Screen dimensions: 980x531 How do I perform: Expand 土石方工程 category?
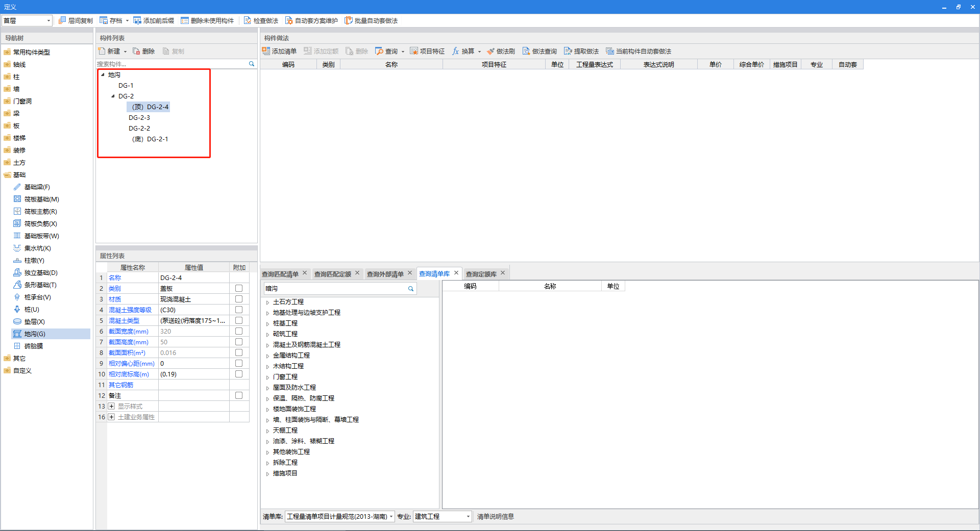(267, 302)
